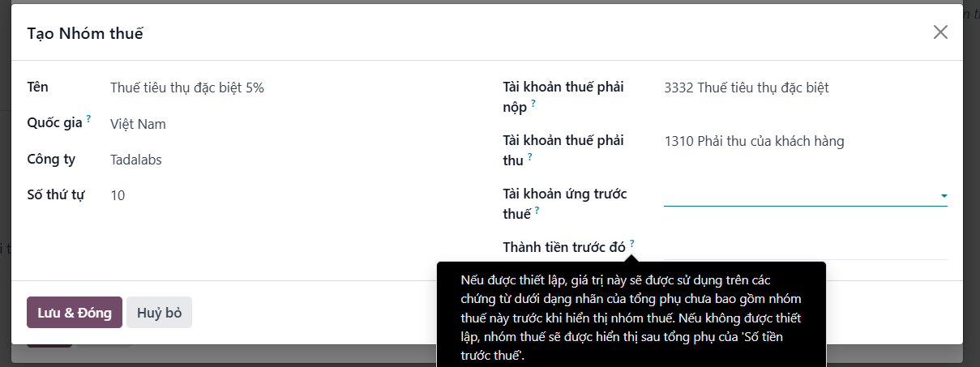Click the Số thứ tự label
The width and height of the screenshot is (980, 367).
click(x=62, y=194)
